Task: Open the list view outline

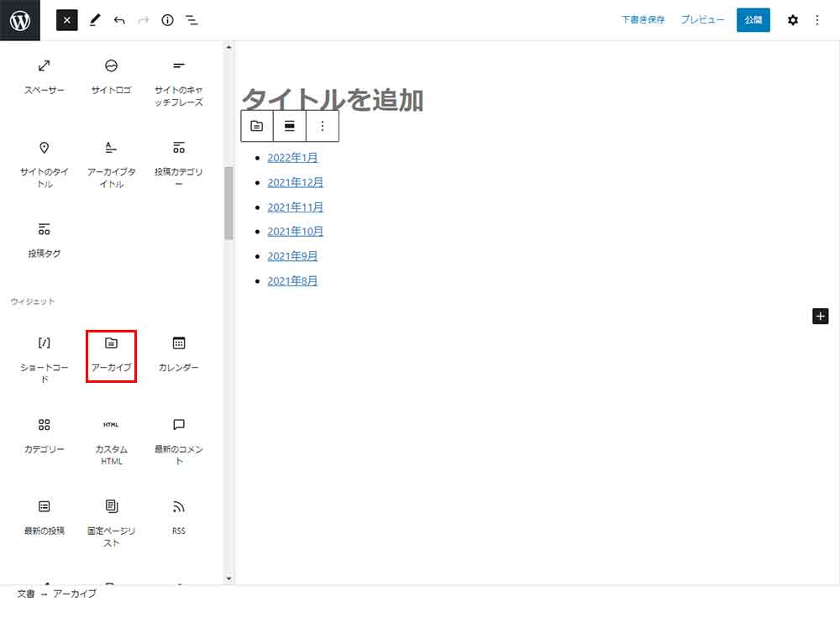Action: (x=192, y=20)
